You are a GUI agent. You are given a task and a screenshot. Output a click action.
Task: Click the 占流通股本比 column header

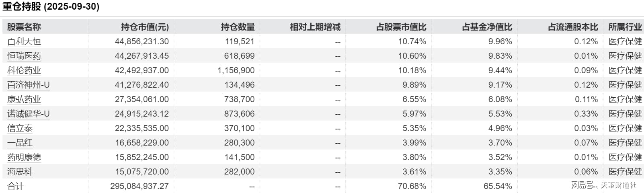point(573,27)
